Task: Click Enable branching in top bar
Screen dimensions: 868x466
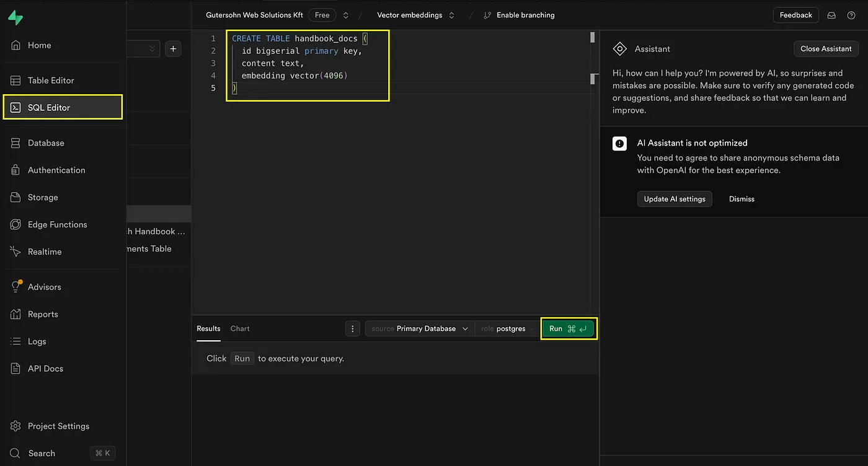Action: [x=519, y=15]
